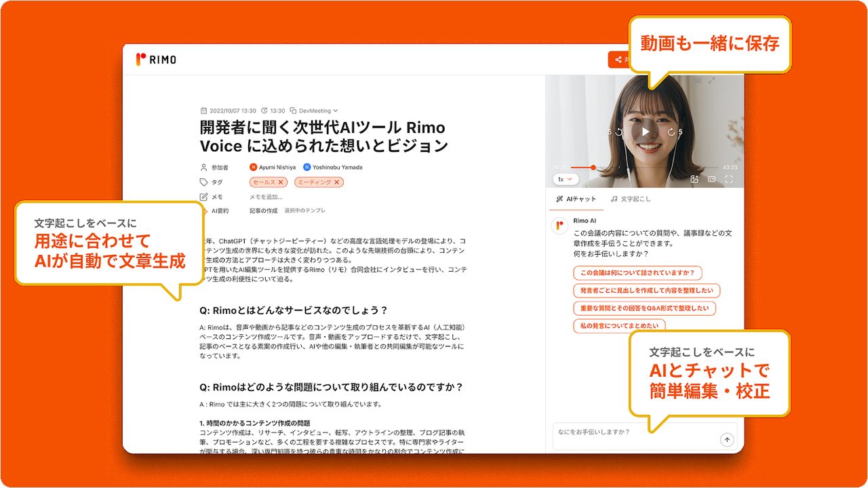Select suggestion 私の発言についてまとめたい
868x488 pixels.
point(619,326)
